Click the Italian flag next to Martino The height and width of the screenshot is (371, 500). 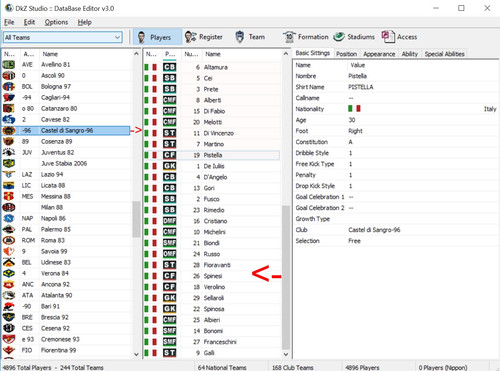[151, 144]
